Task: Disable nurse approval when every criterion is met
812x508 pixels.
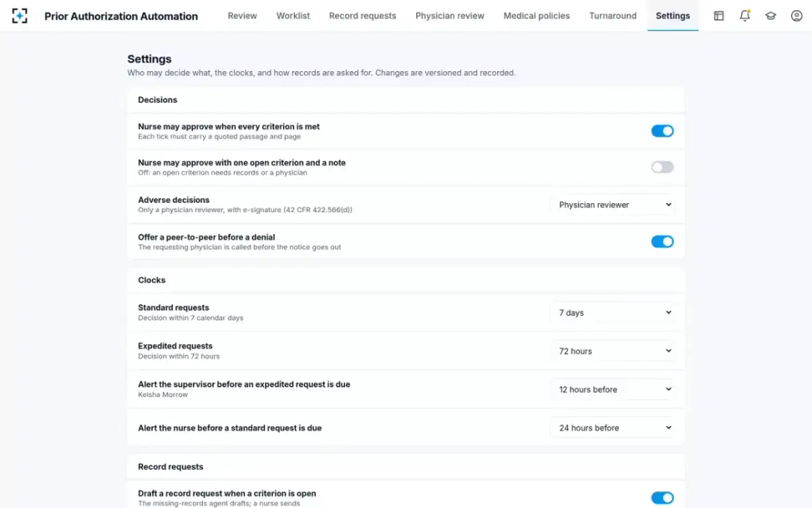Action: coord(662,131)
